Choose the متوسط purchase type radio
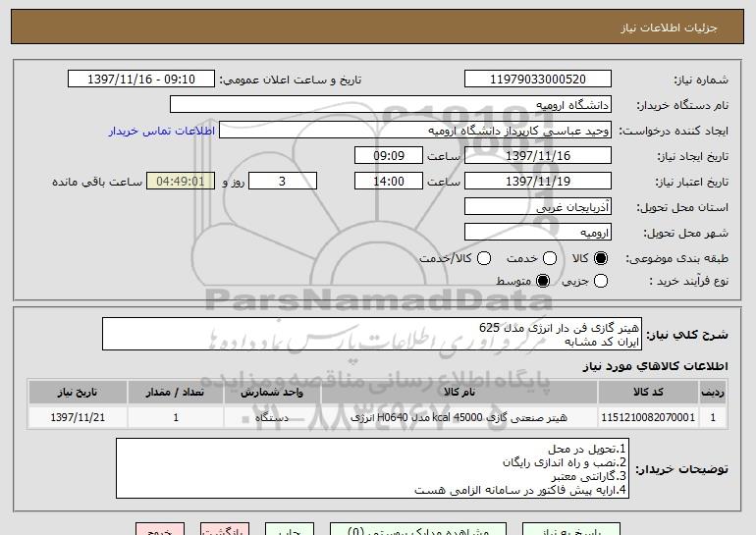This screenshot has width=756, height=535. [543, 281]
